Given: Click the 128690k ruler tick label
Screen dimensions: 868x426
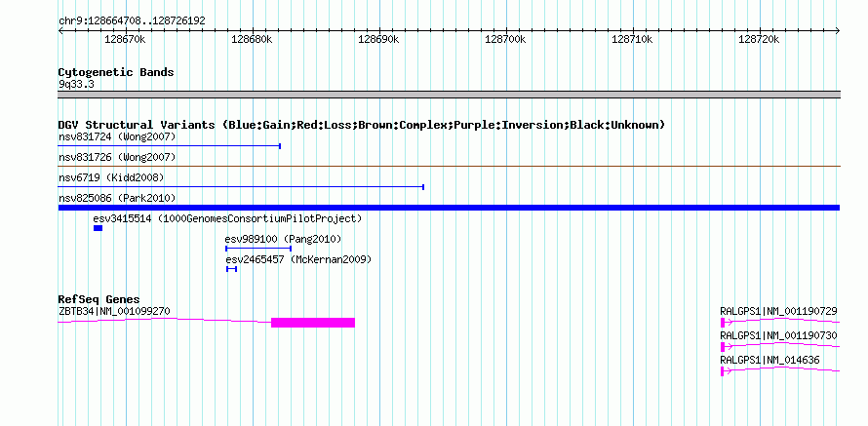Looking at the screenshot, I should pyautogui.click(x=378, y=40).
